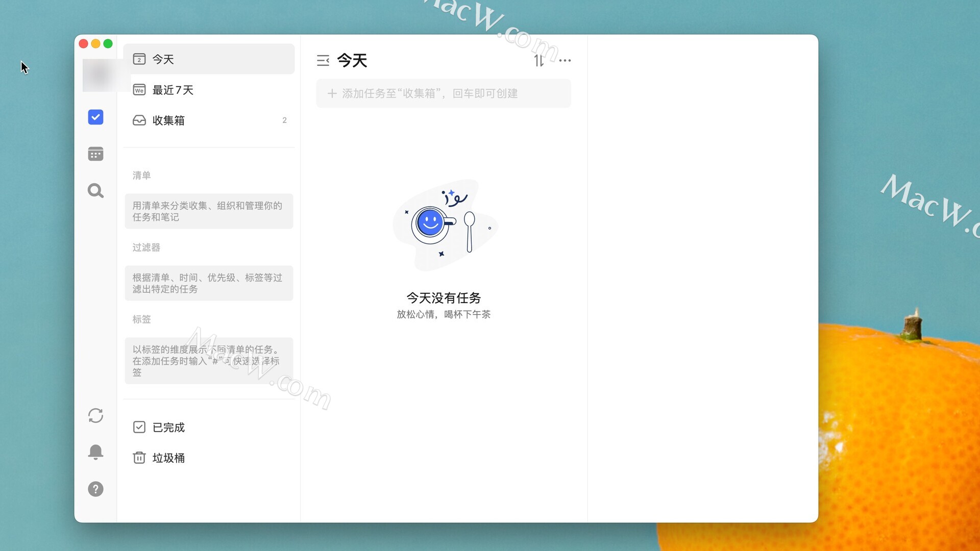Image resolution: width=980 pixels, height=551 pixels.
Task: Select 最近7天 smart list
Action: pos(209,90)
